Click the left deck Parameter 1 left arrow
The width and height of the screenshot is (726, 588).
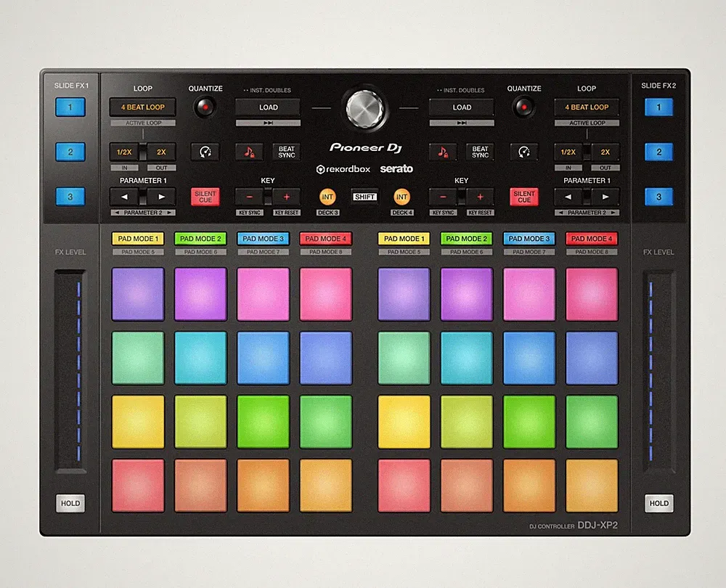[x=124, y=197]
